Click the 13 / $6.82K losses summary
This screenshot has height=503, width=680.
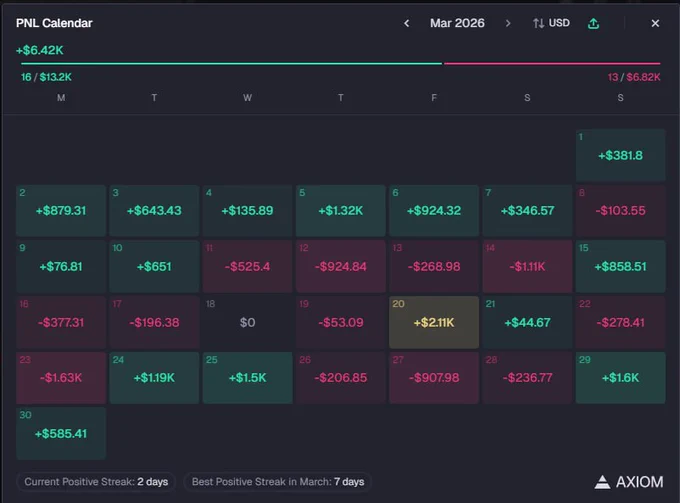click(634, 77)
